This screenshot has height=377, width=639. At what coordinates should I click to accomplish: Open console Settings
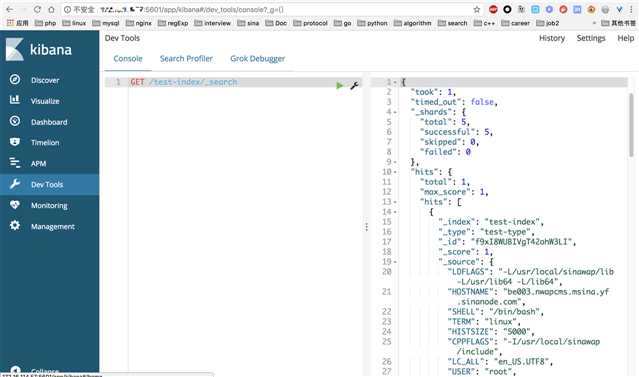click(591, 38)
